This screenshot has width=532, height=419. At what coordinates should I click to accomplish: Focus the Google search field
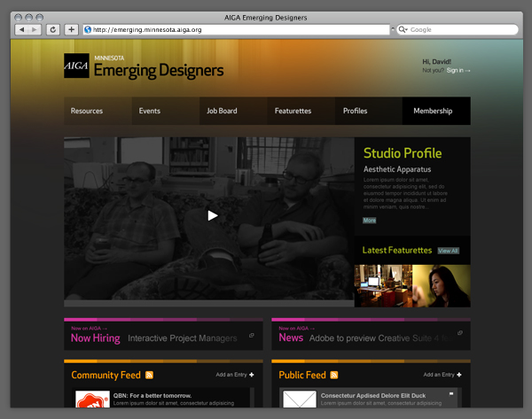click(458, 29)
